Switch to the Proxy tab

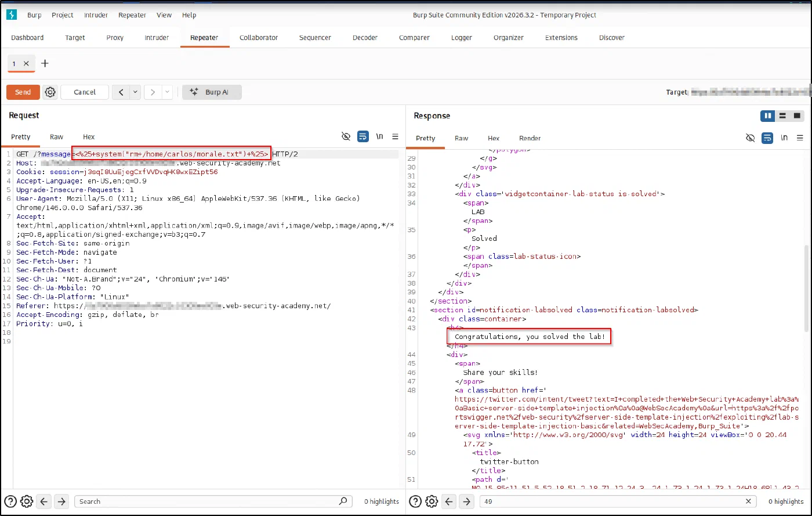point(115,38)
